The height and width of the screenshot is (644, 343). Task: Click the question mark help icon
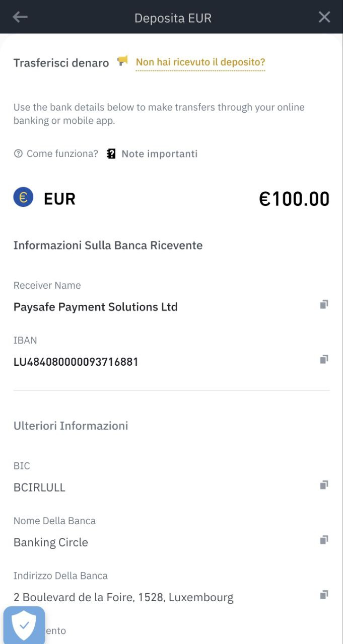(18, 153)
